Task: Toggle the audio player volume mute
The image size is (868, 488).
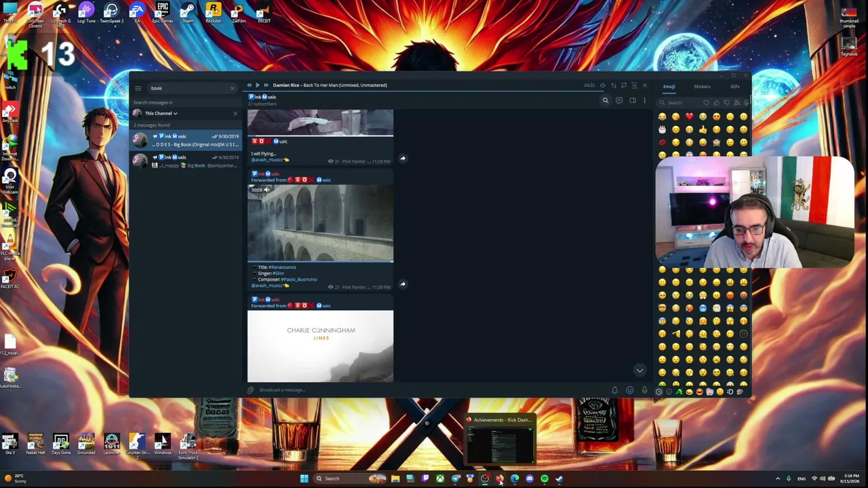Action: [x=602, y=85]
